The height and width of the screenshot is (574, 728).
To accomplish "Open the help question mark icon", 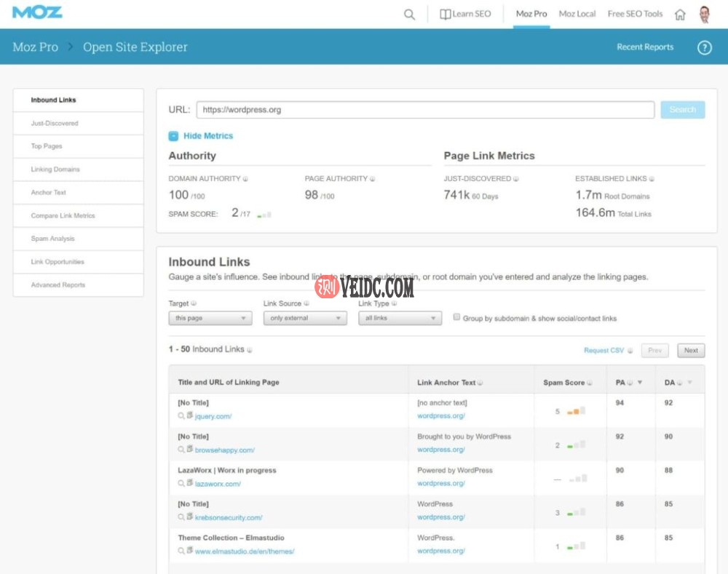I will point(704,47).
